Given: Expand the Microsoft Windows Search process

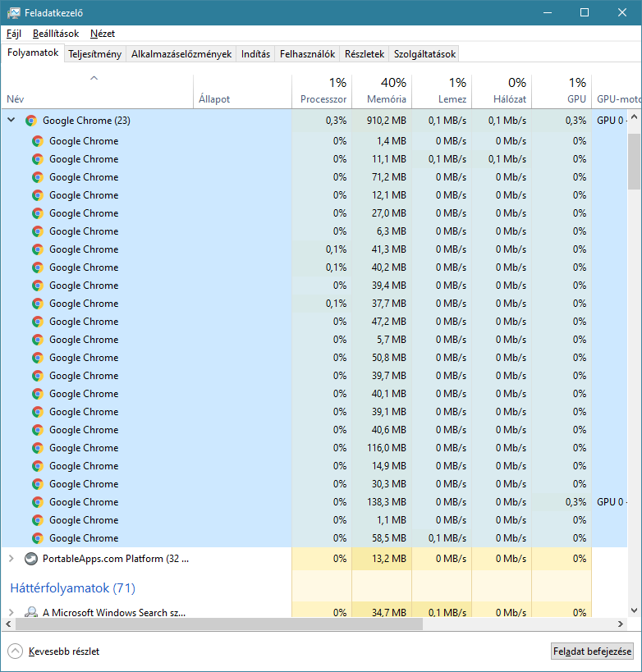Looking at the screenshot, I should (x=11, y=612).
